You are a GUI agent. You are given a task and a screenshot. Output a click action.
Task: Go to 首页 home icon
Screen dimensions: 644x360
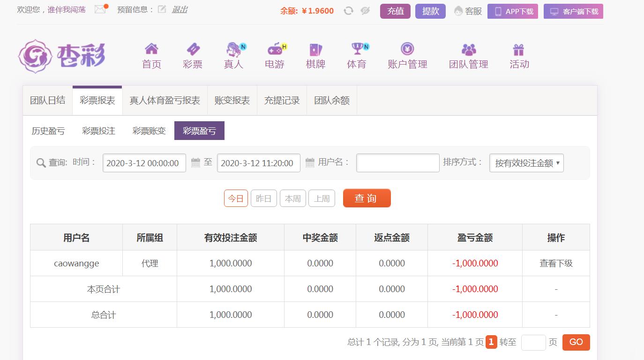pyautogui.click(x=151, y=56)
